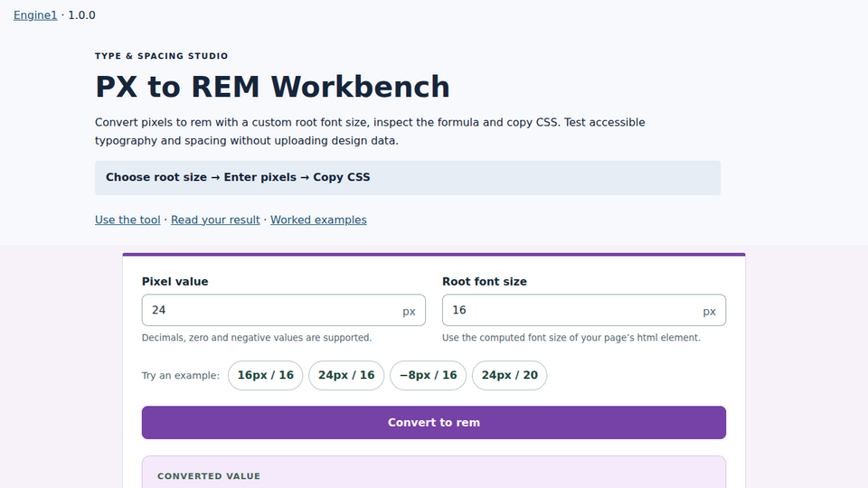The image size is (868, 488).
Task: Focus the Root font size input
Action: click(584, 310)
